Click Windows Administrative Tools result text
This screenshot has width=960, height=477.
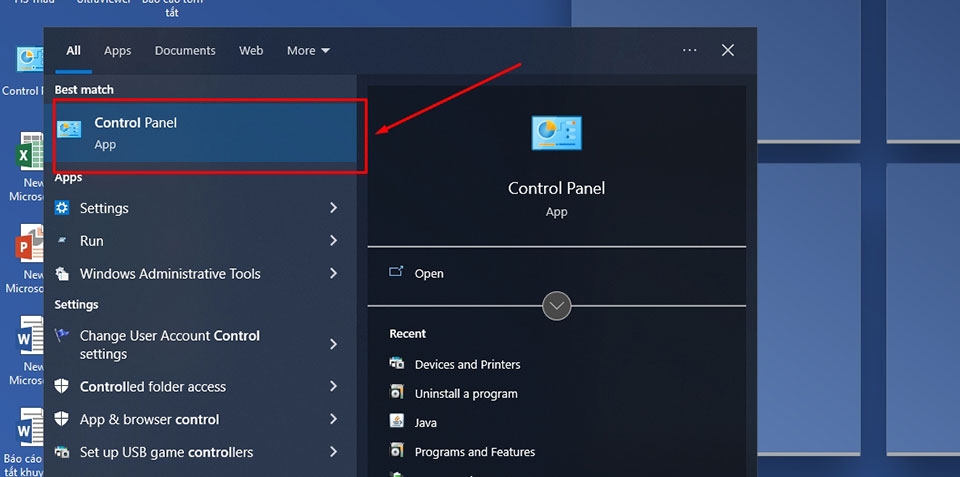tap(170, 274)
